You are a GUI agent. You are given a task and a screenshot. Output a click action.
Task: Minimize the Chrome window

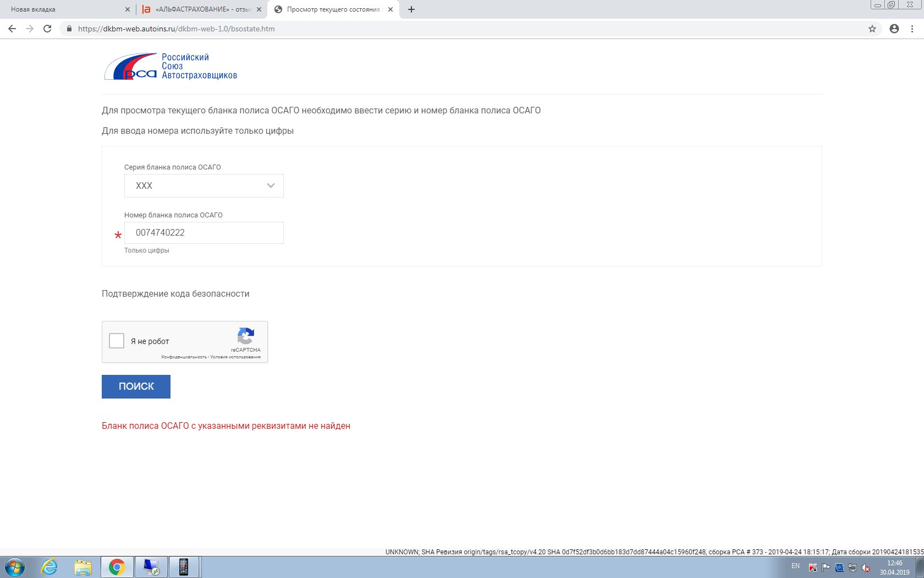click(877, 4)
